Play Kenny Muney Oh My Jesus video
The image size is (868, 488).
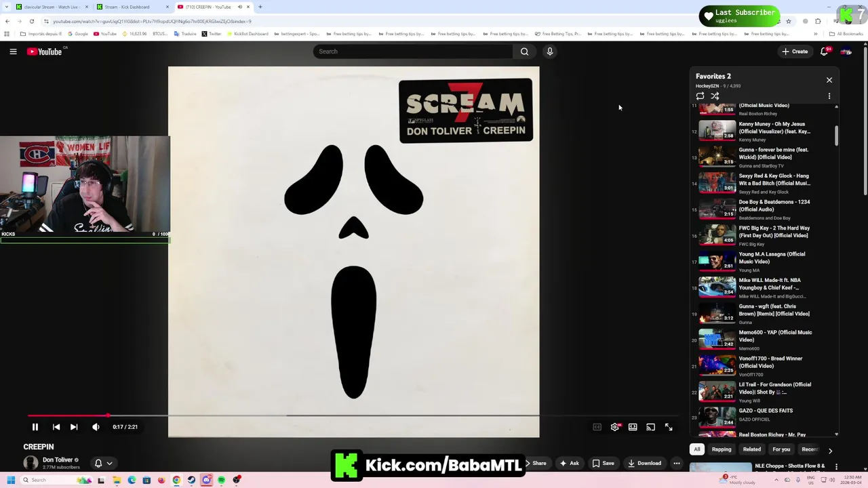tap(762, 131)
